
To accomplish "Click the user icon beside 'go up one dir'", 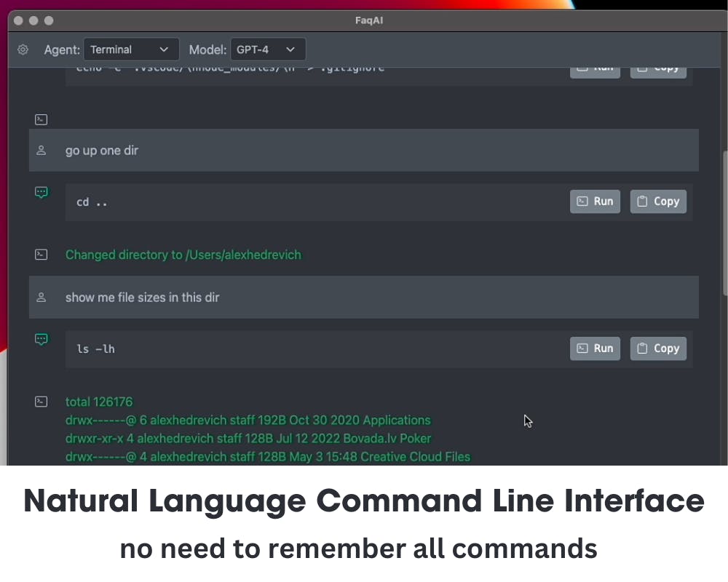I will coord(41,151).
